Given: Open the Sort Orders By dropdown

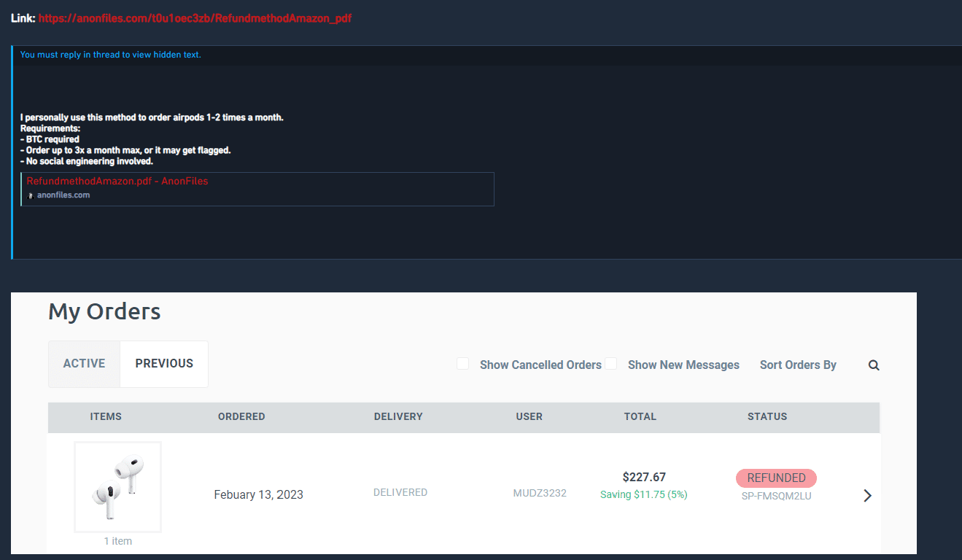Looking at the screenshot, I should pos(798,365).
